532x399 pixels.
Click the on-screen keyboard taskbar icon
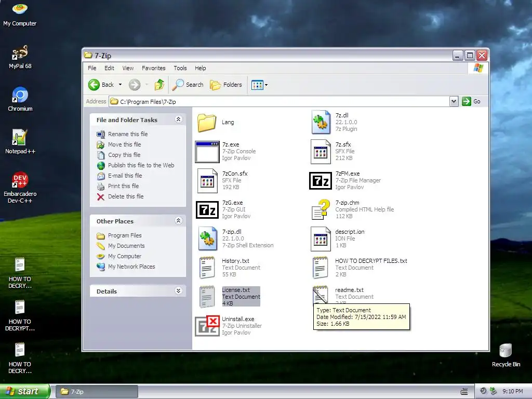tap(464, 392)
